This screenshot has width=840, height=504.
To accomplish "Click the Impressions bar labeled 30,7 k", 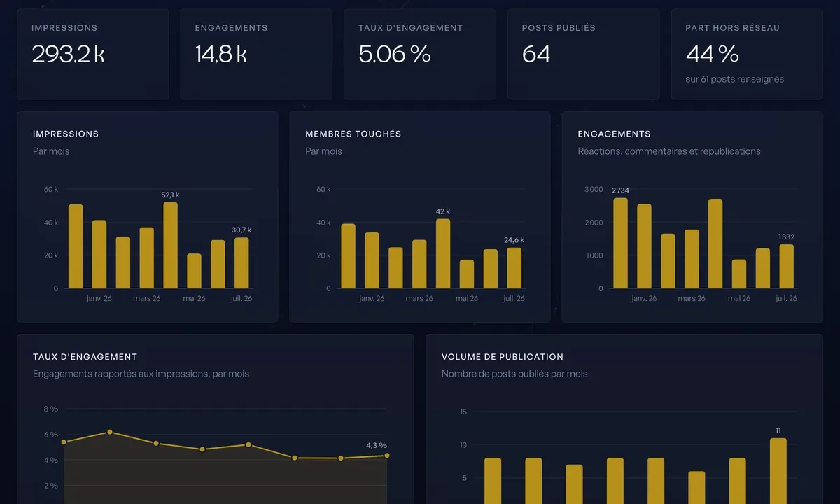I will coord(241,262).
